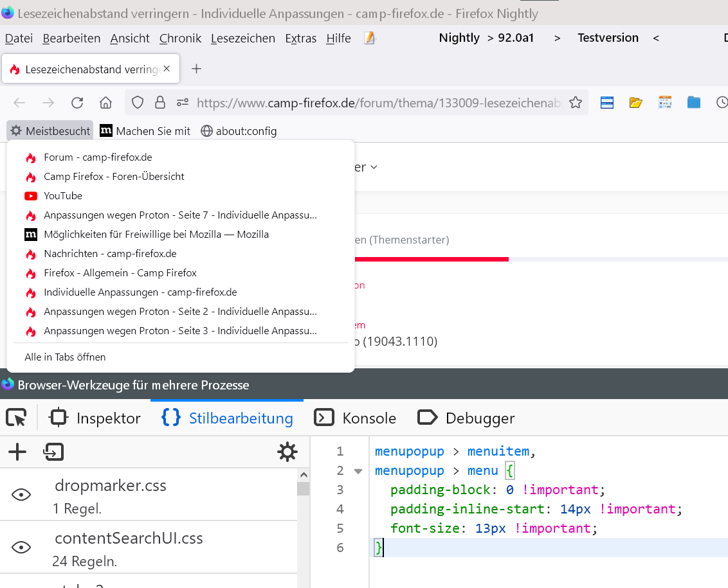Create a new stylesheet with plus icon
Image resolution: width=728 pixels, height=588 pixels.
17,452
